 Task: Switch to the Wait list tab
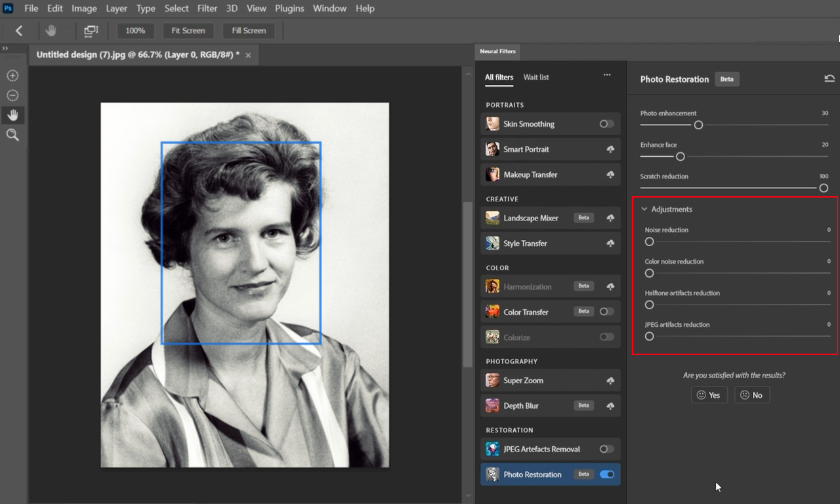(x=535, y=77)
